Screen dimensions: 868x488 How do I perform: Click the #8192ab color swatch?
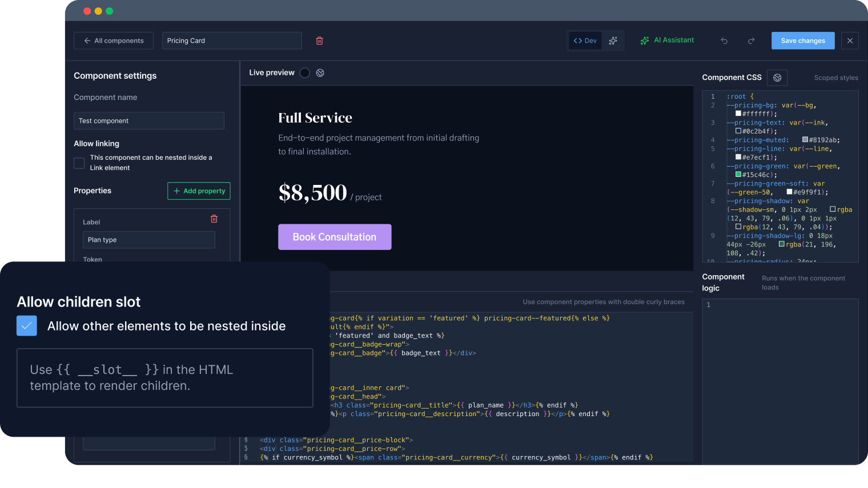tap(805, 140)
